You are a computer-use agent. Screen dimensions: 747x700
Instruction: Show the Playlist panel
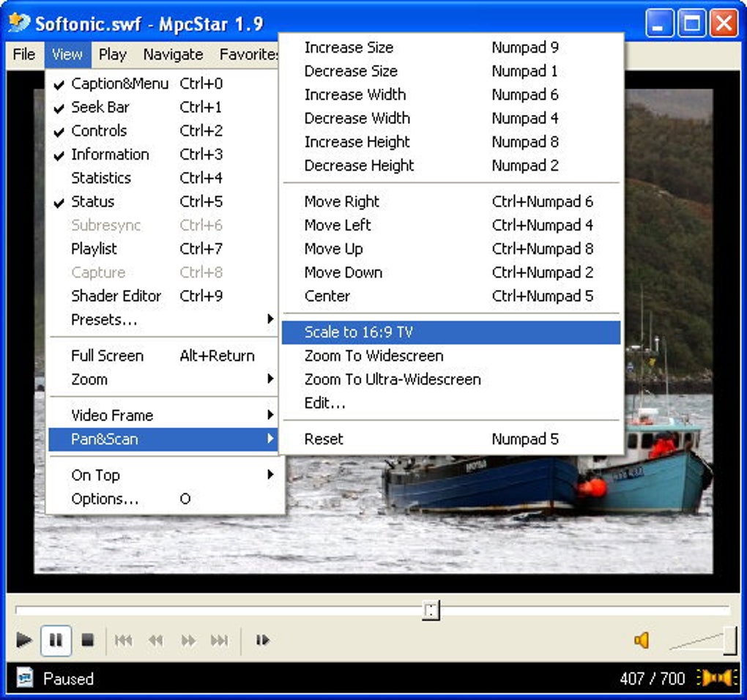pyautogui.click(x=163, y=248)
